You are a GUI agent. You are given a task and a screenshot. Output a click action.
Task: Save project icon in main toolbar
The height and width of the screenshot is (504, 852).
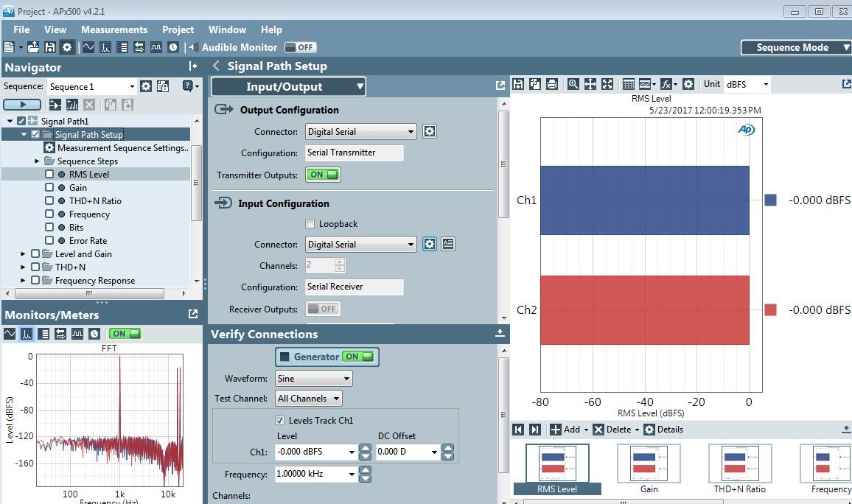click(50, 47)
